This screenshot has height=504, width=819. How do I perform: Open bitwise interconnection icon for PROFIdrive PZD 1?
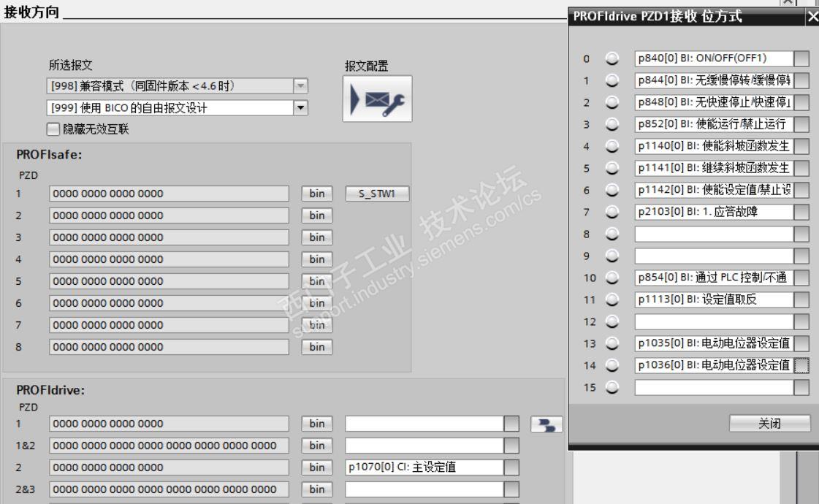(x=546, y=424)
